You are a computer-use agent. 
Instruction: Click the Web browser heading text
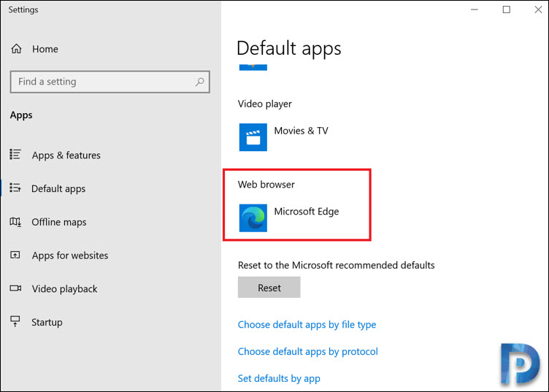click(x=266, y=185)
